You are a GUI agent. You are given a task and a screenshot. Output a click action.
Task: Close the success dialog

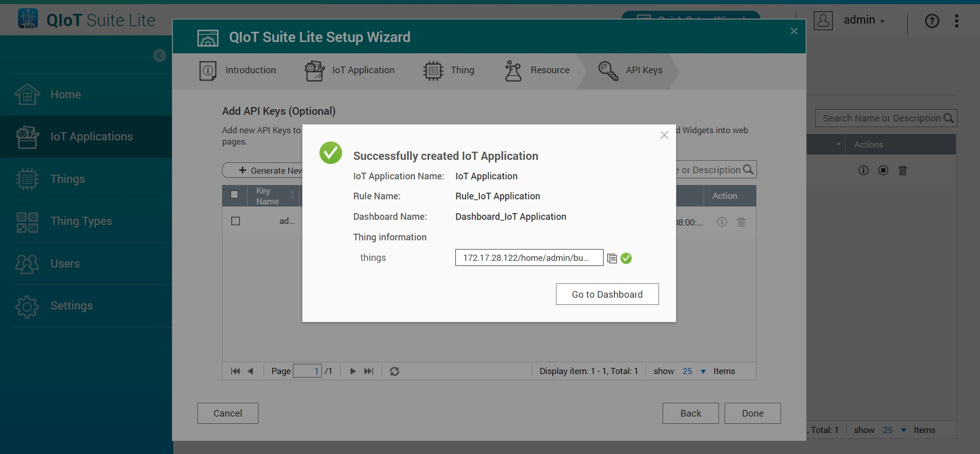point(664,135)
